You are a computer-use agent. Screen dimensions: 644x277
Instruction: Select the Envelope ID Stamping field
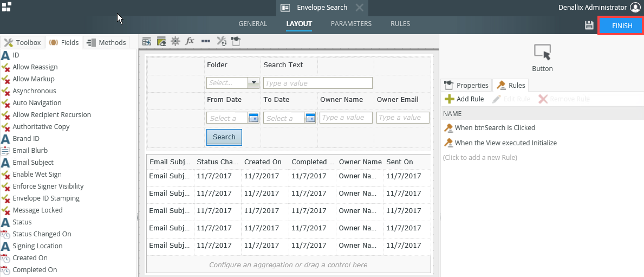46,198
